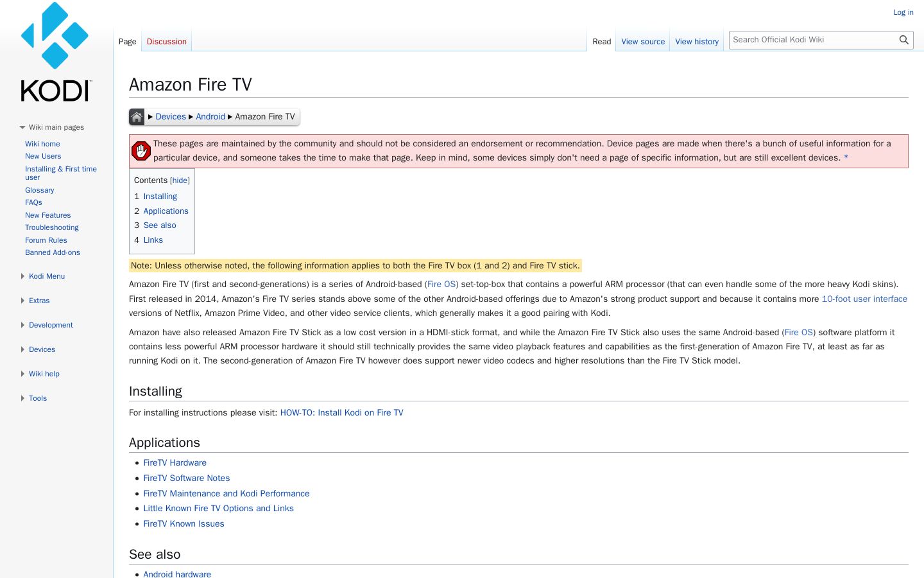Open the Android hardware link
This screenshot has width=924, height=578.
click(177, 574)
